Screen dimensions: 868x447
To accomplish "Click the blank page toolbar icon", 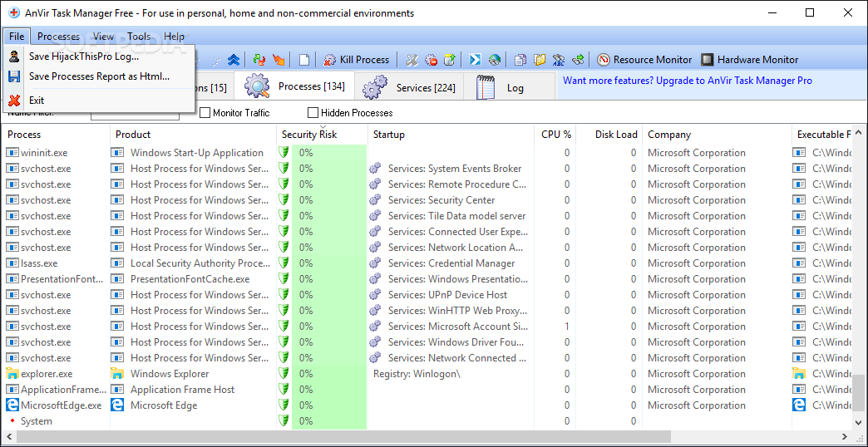I will (x=304, y=60).
